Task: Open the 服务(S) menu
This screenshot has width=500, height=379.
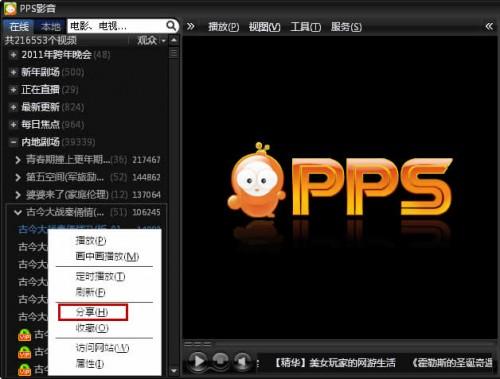Action: 346,27
